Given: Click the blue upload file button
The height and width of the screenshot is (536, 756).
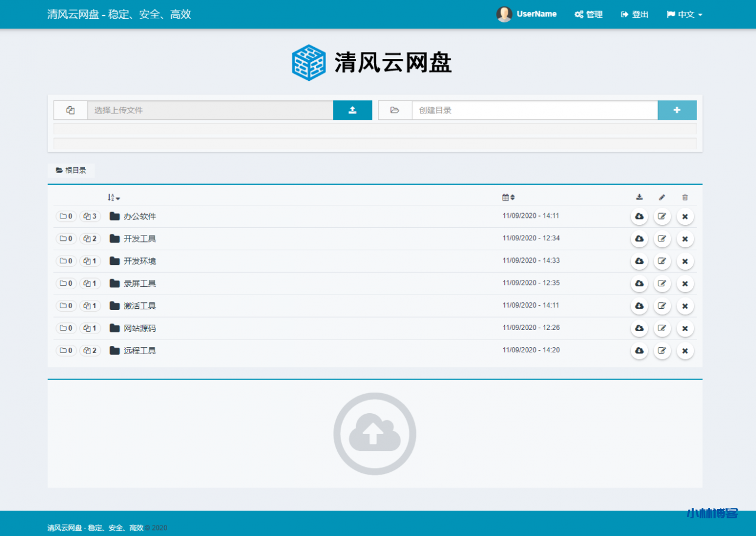Looking at the screenshot, I should [x=352, y=110].
